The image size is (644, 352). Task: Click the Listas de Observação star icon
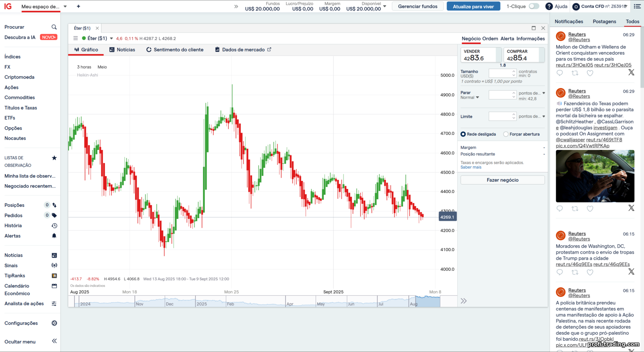point(54,158)
